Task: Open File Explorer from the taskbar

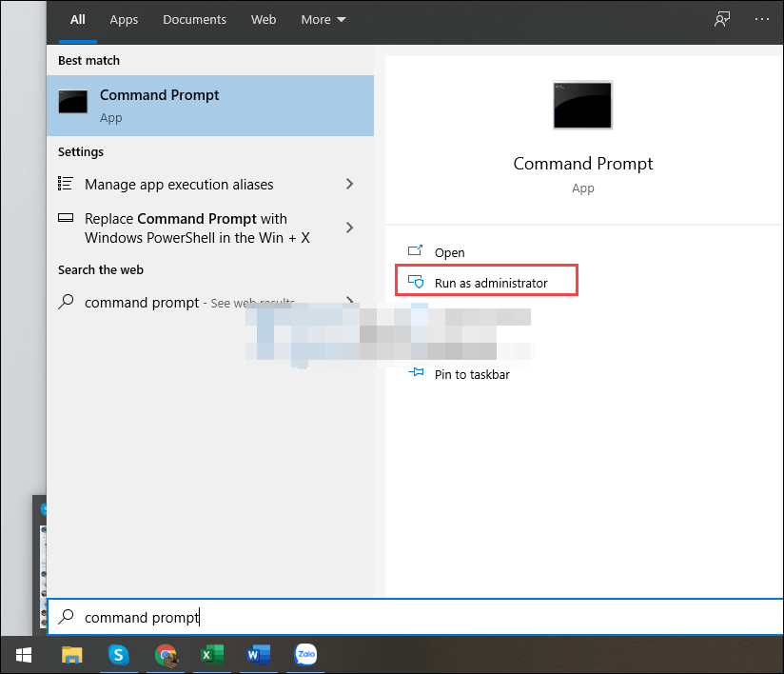Action: coord(71,655)
